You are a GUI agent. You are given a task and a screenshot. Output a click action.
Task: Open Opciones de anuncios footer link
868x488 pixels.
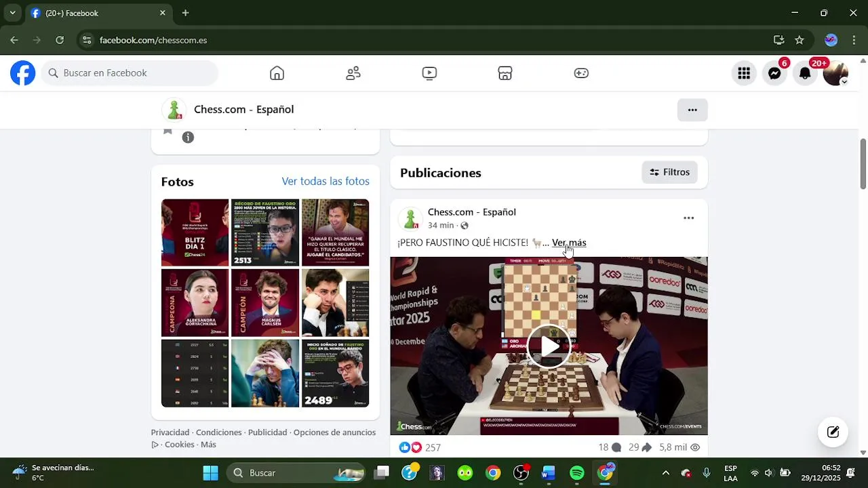click(x=334, y=432)
